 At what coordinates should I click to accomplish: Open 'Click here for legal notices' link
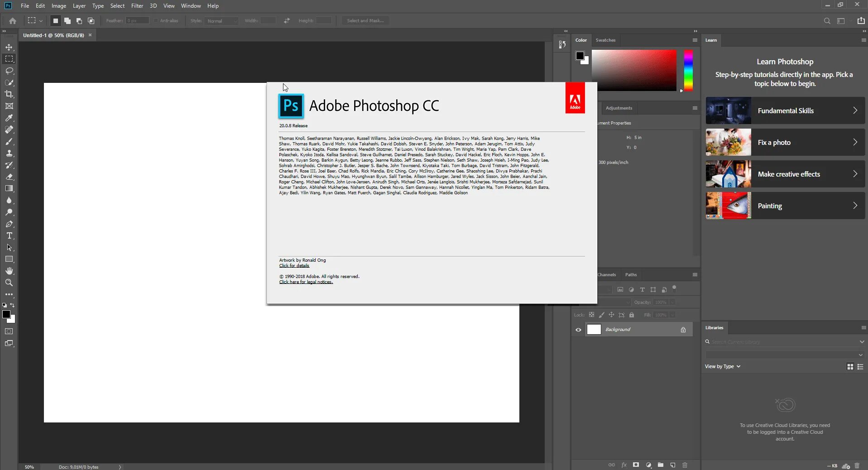coord(306,282)
